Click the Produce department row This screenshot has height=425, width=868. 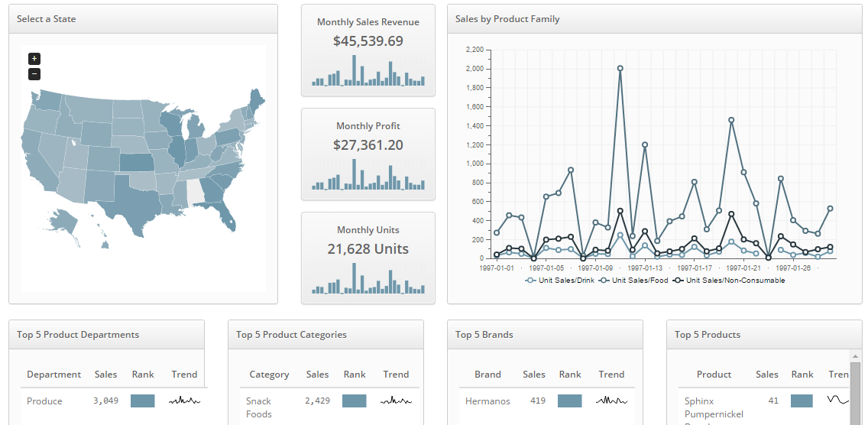[x=112, y=401]
